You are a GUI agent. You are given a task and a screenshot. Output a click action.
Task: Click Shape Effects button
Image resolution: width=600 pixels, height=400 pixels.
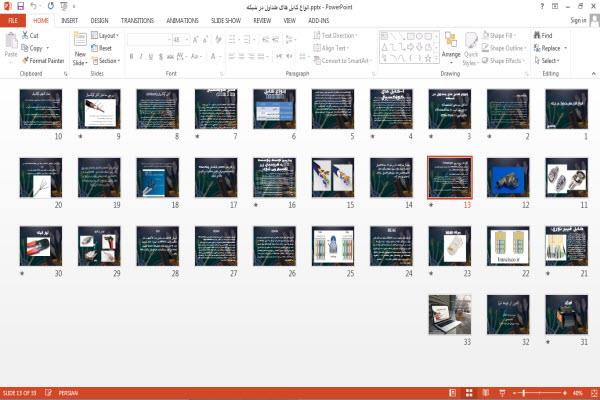(503, 61)
